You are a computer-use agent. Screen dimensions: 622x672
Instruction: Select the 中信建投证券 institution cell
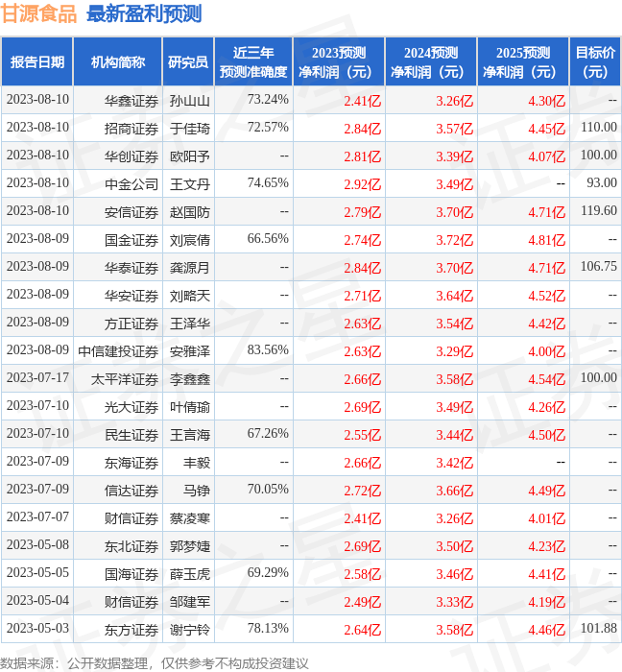tap(118, 351)
